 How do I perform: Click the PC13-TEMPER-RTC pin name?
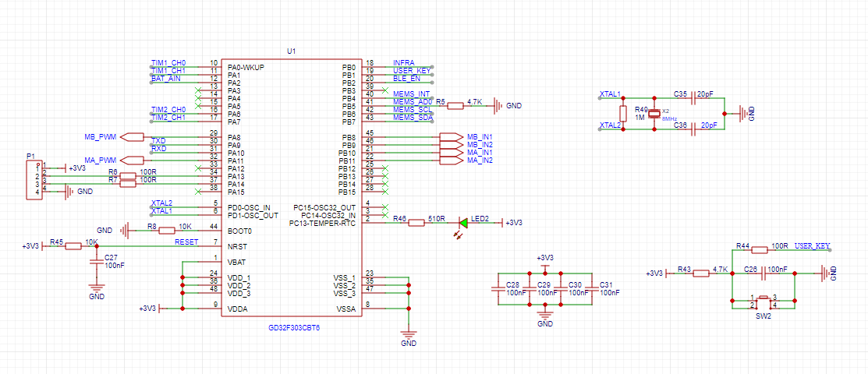[x=324, y=223]
